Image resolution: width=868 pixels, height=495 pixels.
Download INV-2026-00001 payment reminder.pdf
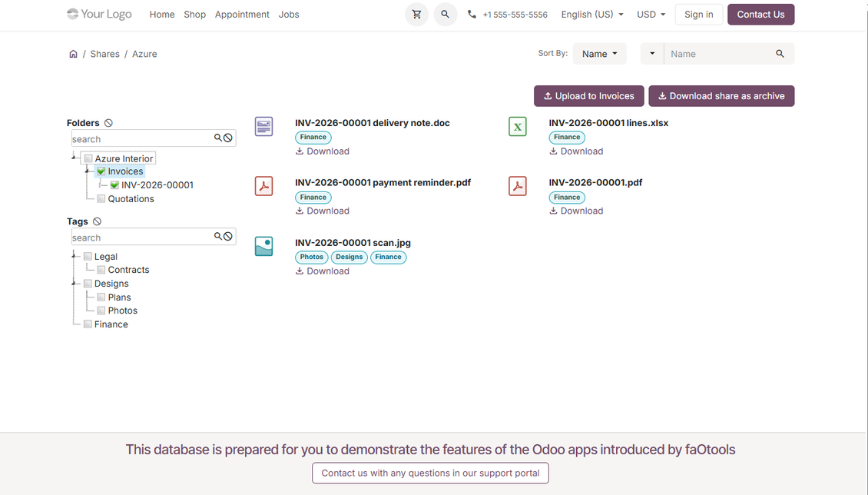click(322, 211)
